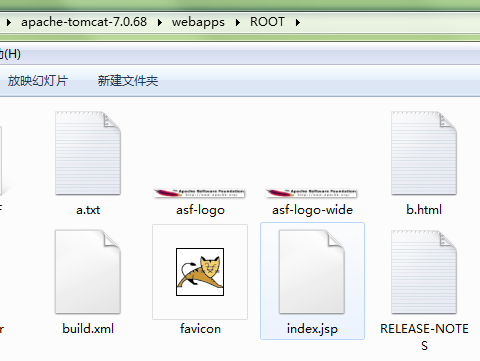Click the 新建文件夹 new folder button
Screen dimensions: 480x361
[128, 81]
